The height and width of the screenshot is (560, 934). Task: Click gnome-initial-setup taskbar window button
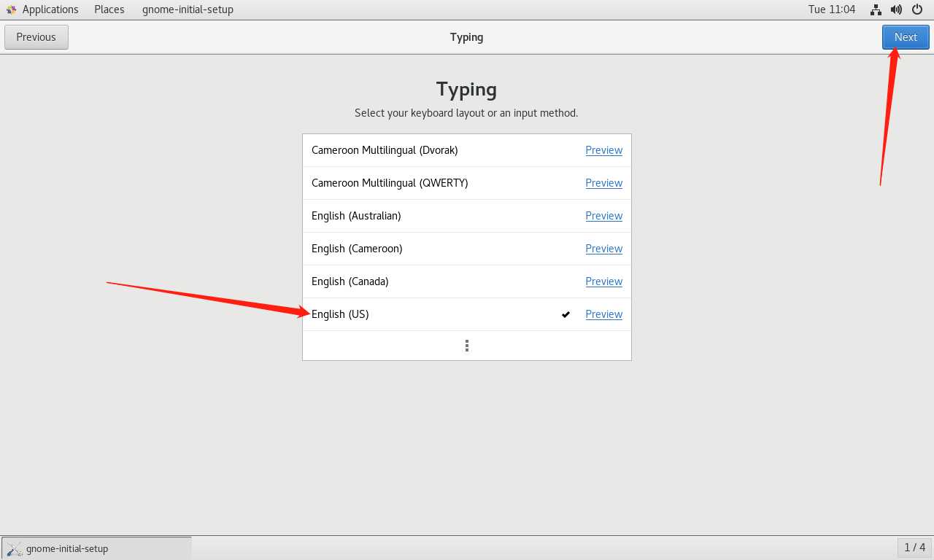click(96, 548)
